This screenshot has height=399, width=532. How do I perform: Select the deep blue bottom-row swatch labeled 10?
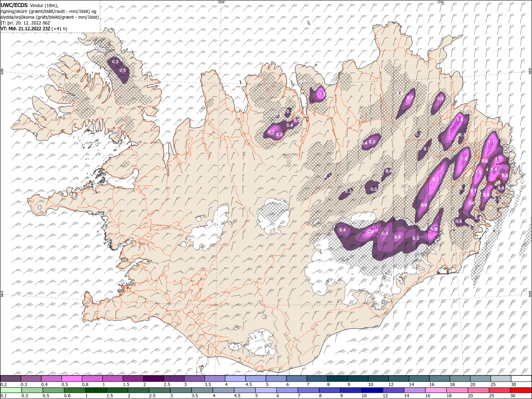[x=372, y=390]
